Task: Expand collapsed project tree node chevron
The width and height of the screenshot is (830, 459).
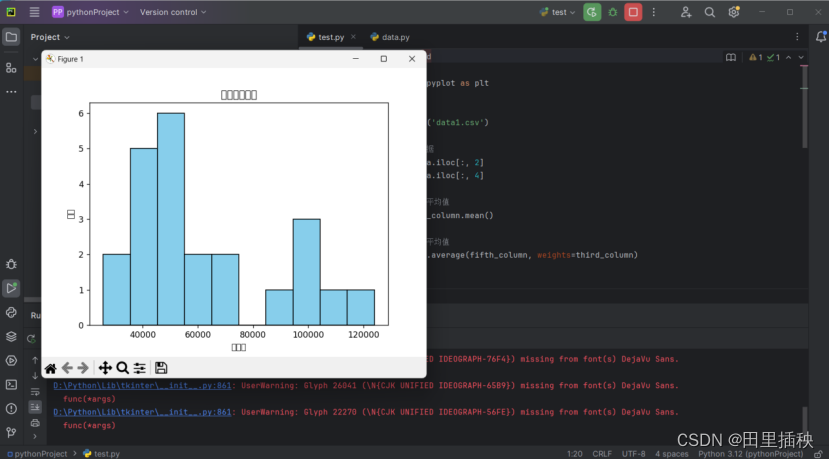Action: (x=35, y=131)
